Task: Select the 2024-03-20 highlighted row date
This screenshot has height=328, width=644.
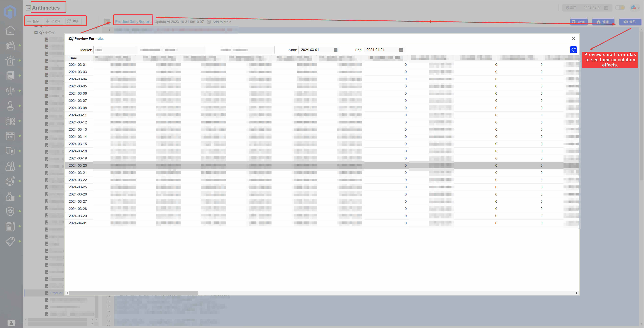Action: [x=78, y=166]
